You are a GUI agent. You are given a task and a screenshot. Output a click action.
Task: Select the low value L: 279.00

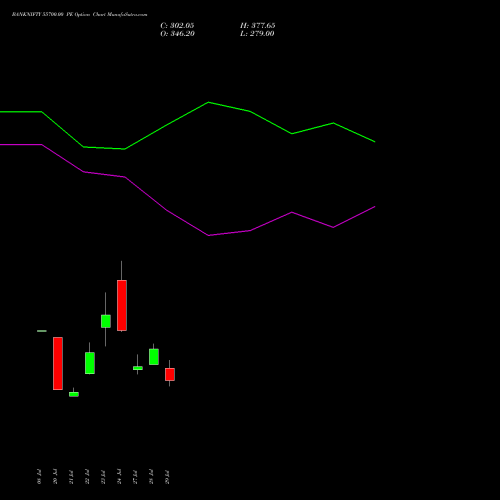click(x=257, y=34)
